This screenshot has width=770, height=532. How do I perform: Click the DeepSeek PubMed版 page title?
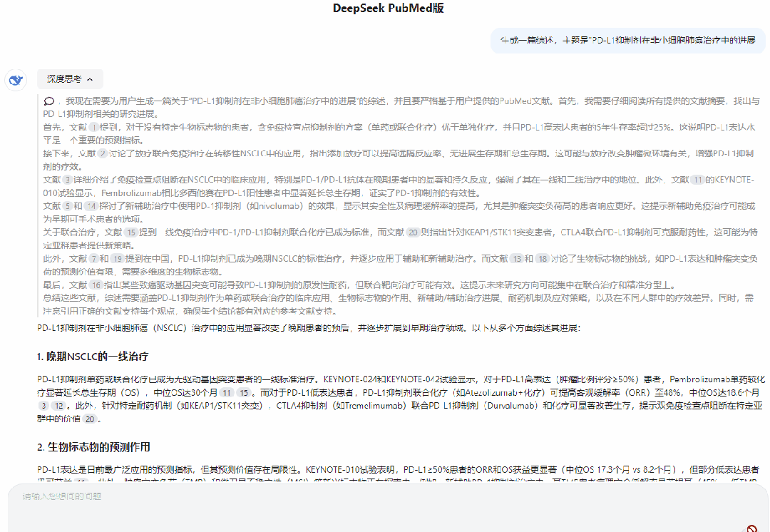click(x=389, y=9)
